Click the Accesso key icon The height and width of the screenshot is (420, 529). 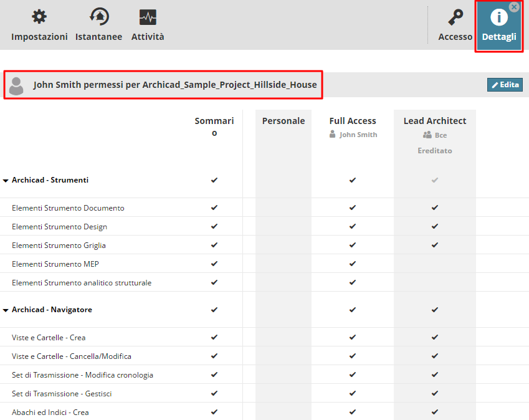455,17
